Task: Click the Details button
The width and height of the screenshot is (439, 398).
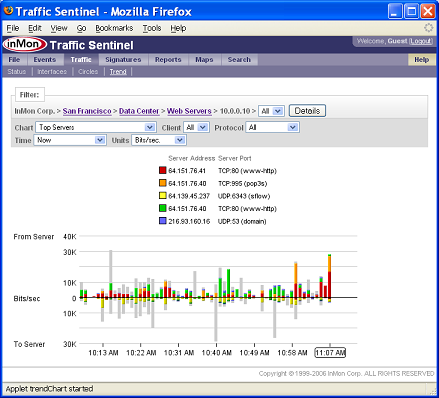Action: pyautogui.click(x=307, y=111)
